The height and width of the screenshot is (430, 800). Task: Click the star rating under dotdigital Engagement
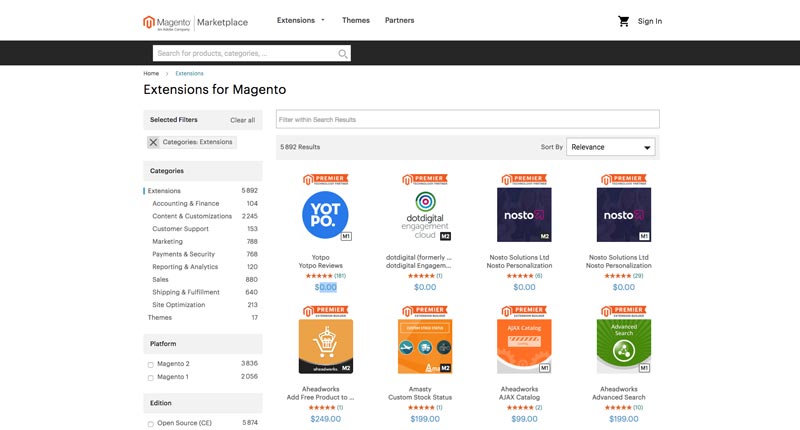421,276
